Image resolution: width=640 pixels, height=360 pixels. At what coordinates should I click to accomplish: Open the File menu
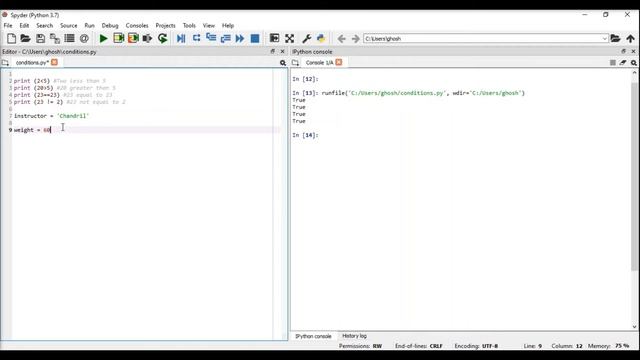click(x=8, y=25)
